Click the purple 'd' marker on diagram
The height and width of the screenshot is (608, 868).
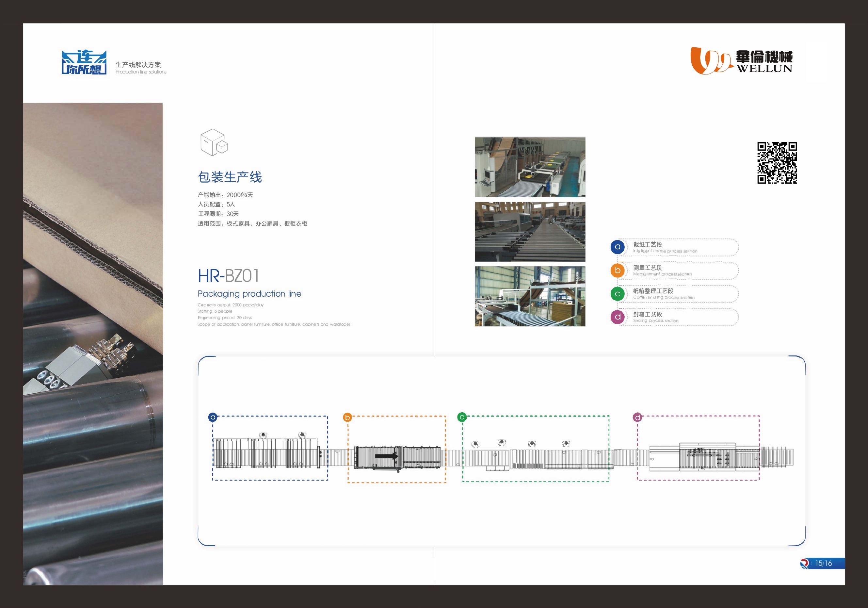pos(638,417)
